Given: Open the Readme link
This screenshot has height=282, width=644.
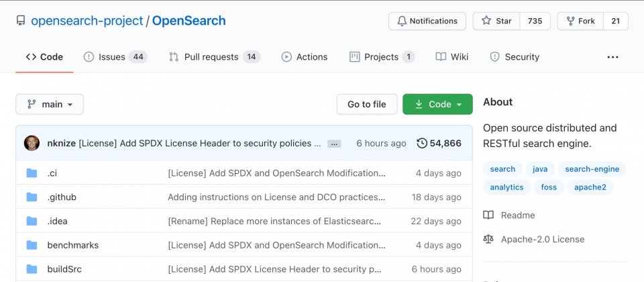Looking at the screenshot, I should pos(509,215).
